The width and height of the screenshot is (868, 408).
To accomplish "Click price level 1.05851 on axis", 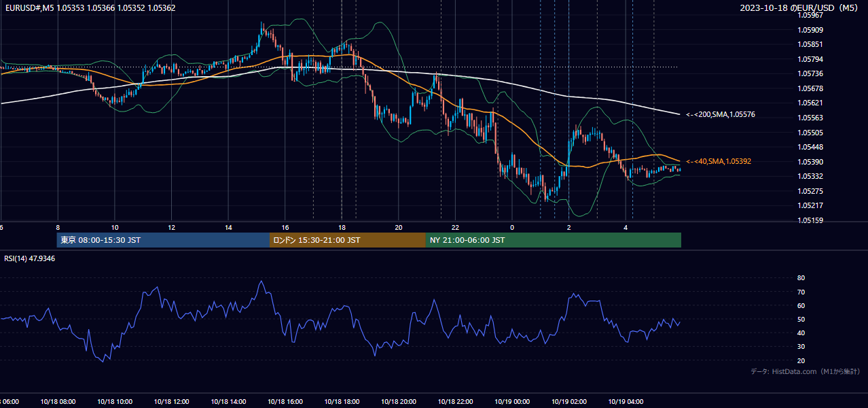I will click(810, 44).
